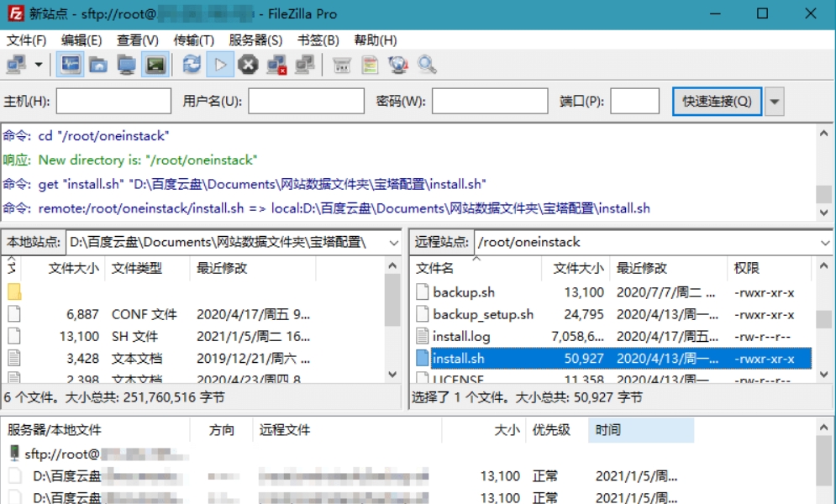Toggle the transfer queue panel
Image resolution: width=836 pixels, height=504 pixels.
154,64
